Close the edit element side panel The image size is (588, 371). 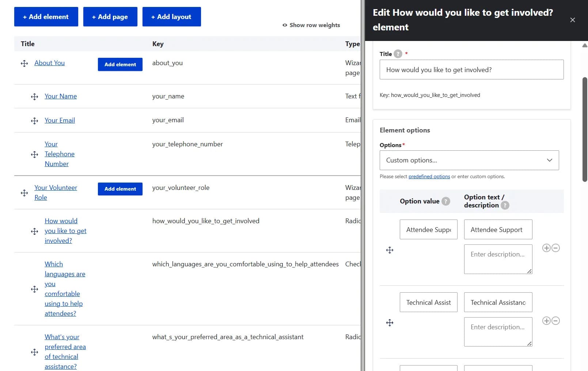pos(573,20)
